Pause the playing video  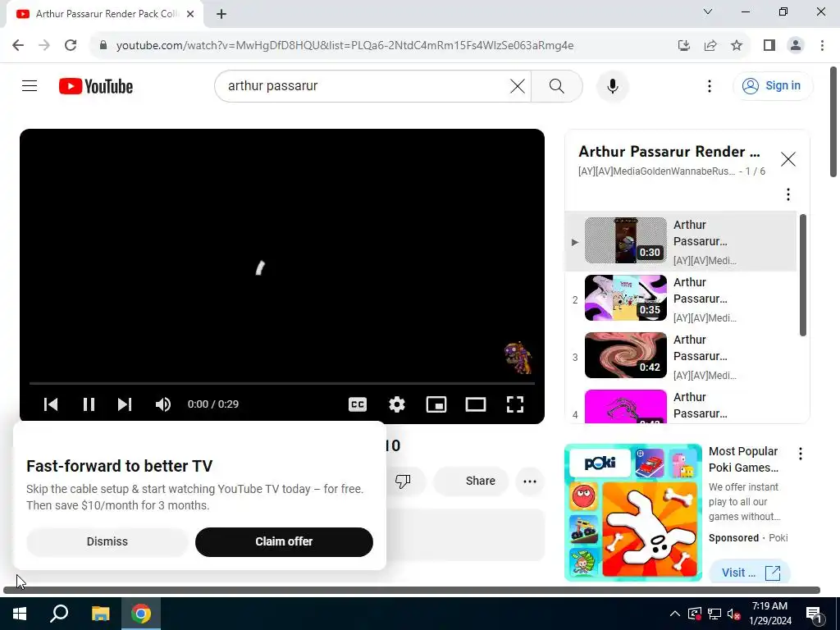point(89,404)
